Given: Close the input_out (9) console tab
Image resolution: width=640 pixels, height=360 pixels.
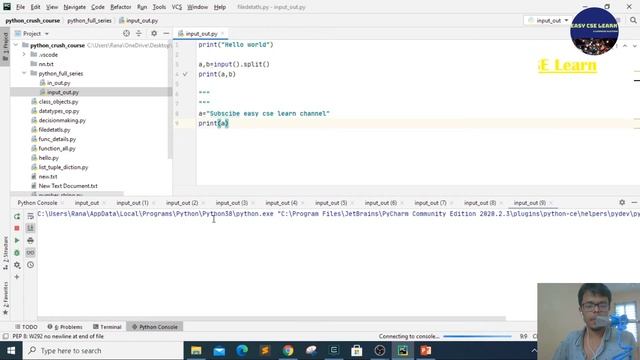Looking at the screenshot, I should (x=551, y=203).
